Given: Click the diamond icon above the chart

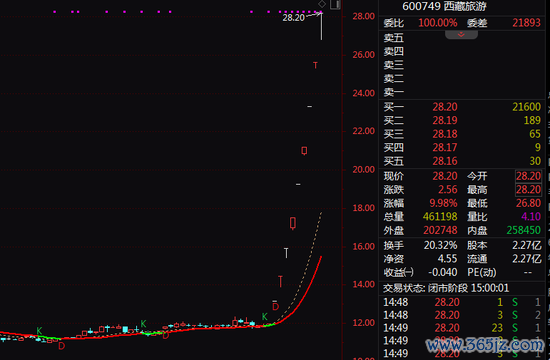Looking at the screenshot, I should coord(322,4).
